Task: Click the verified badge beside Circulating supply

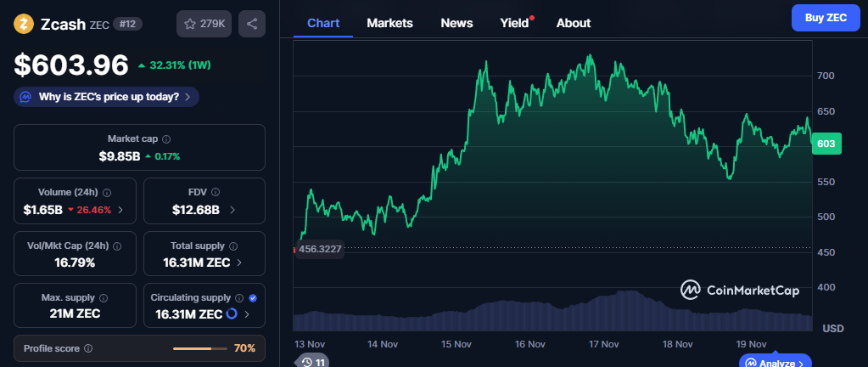Action: (254, 298)
